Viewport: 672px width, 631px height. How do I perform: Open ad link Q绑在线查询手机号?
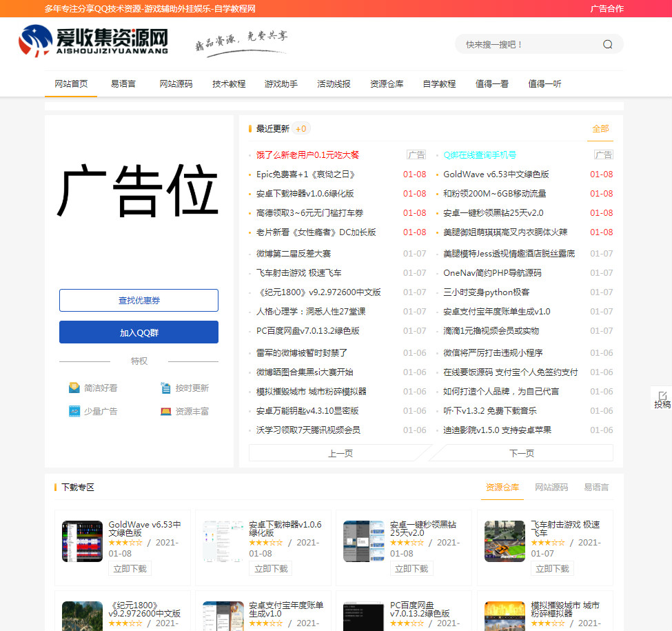480,154
